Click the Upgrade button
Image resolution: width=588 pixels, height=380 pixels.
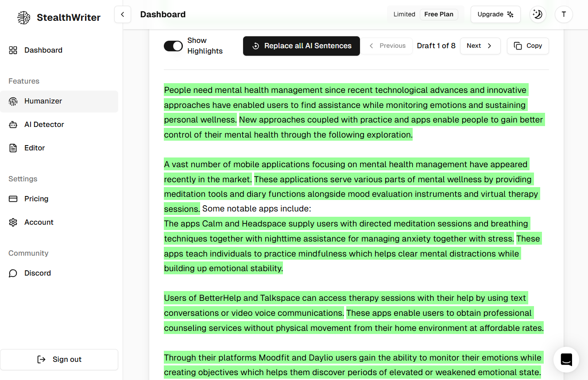(495, 14)
